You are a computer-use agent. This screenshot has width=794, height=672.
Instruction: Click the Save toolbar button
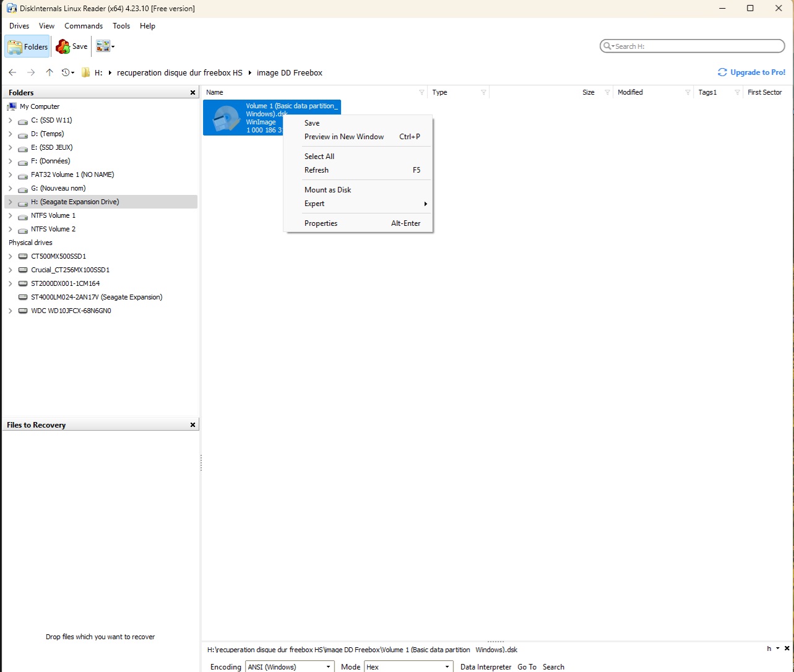pos(72,46)
